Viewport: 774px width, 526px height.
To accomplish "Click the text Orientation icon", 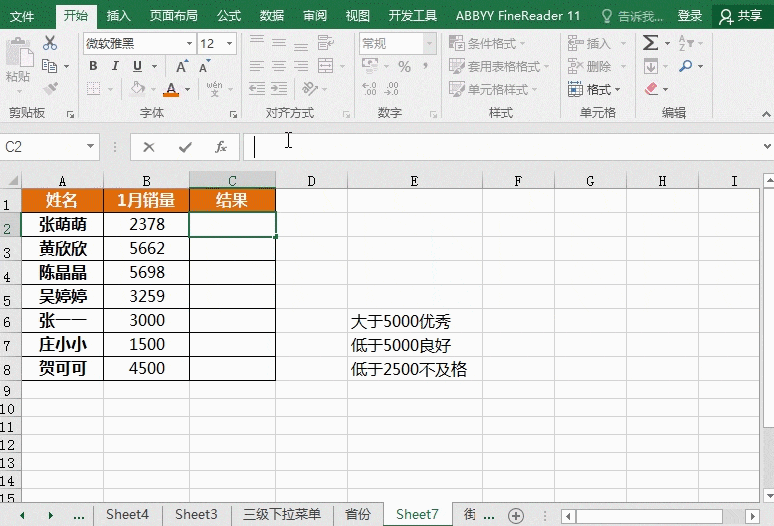I will (310, 89).
